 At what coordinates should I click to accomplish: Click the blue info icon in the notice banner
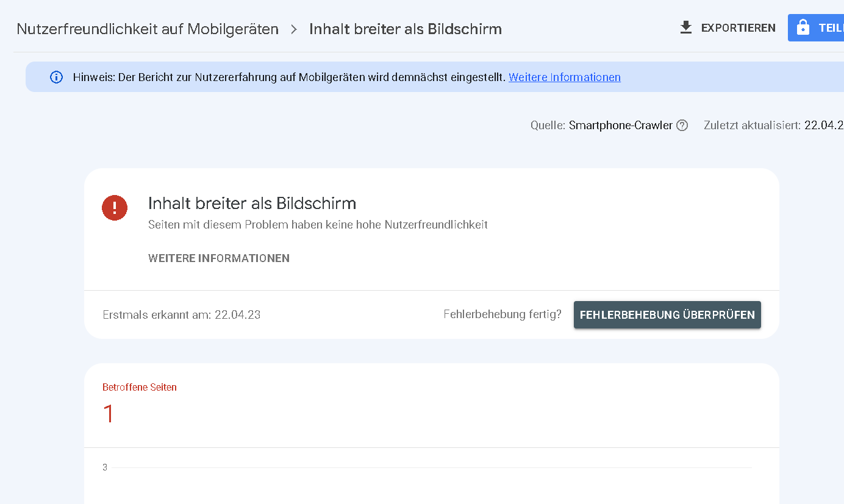pyautogui.click(x=56, y=77)
